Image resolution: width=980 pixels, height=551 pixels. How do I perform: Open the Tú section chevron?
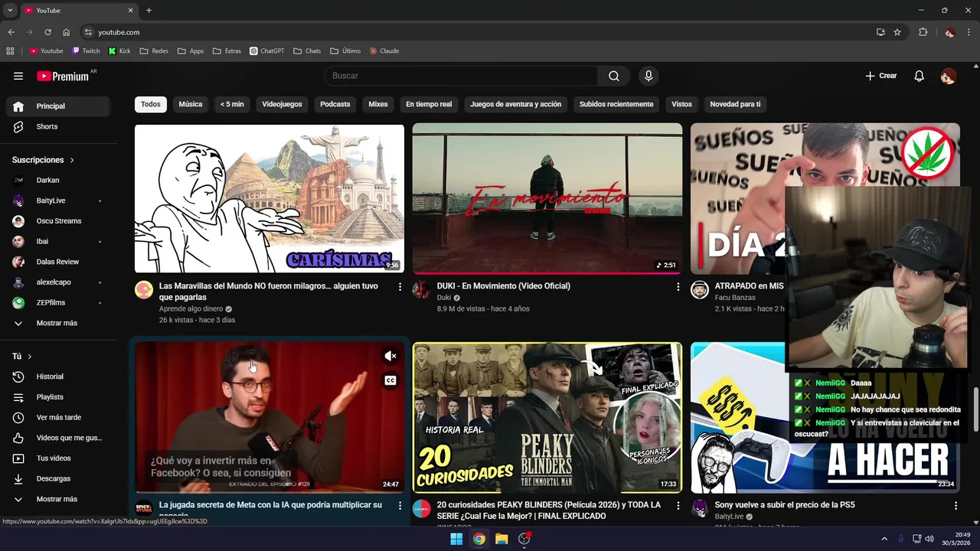[x=30, y=357]
